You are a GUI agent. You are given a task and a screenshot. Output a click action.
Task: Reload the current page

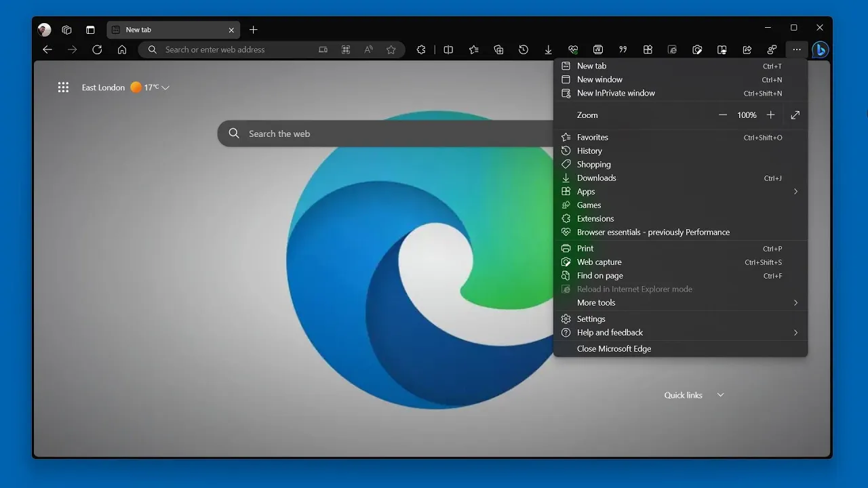coord(97,49)
